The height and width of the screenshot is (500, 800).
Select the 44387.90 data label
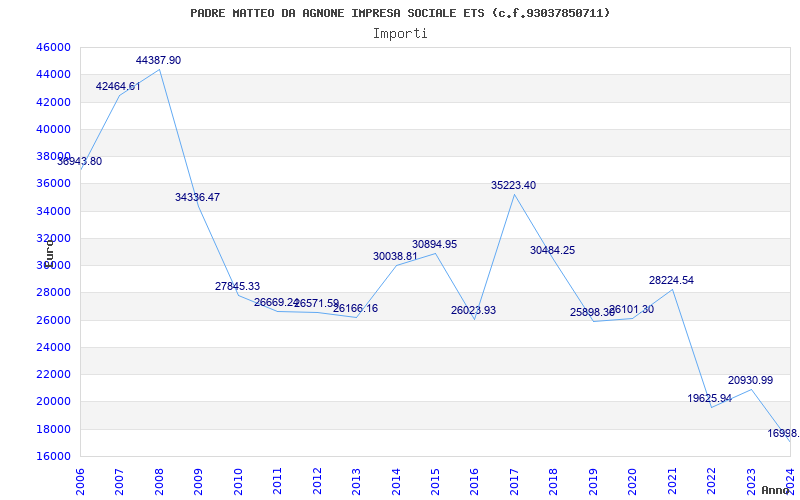(158, 60)
